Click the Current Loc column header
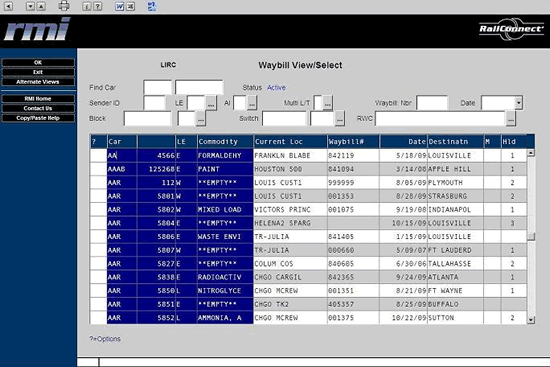550x367 pixels. [x=290, y=141]
